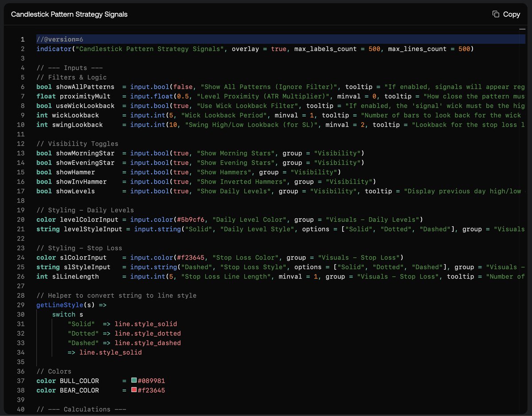Click the Copy button

pyautogui.click(x=506, y=14)
